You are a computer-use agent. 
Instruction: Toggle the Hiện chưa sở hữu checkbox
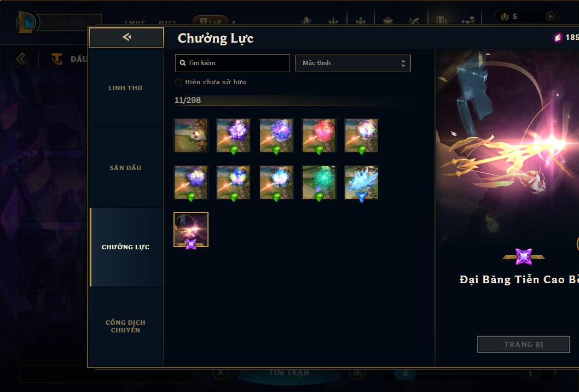point(179,82)
